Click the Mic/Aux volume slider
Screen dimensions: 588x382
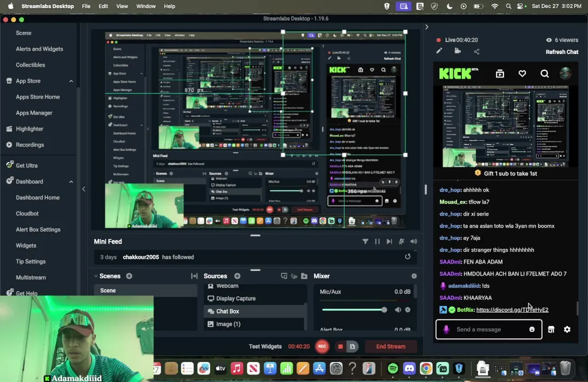click(x=354, y=310)
